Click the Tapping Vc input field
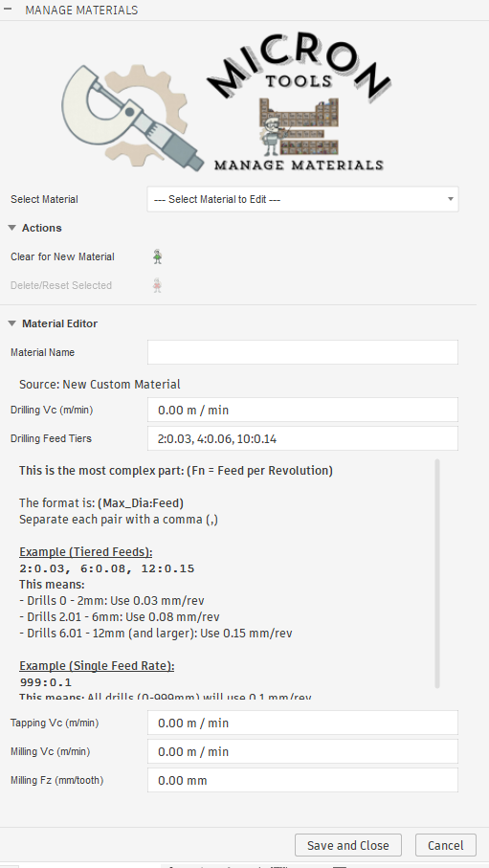Viewport: 489px width, 868px height. click(x=302, y=723)
